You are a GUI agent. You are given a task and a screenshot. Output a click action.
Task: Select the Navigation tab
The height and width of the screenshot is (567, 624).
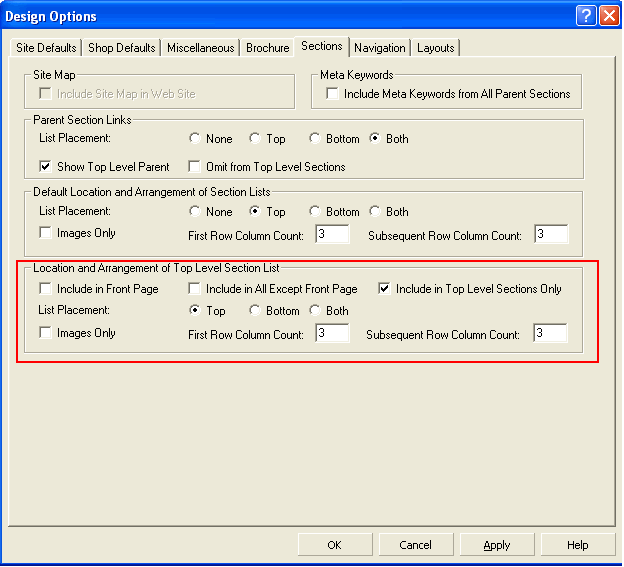[x=380, y=48]
